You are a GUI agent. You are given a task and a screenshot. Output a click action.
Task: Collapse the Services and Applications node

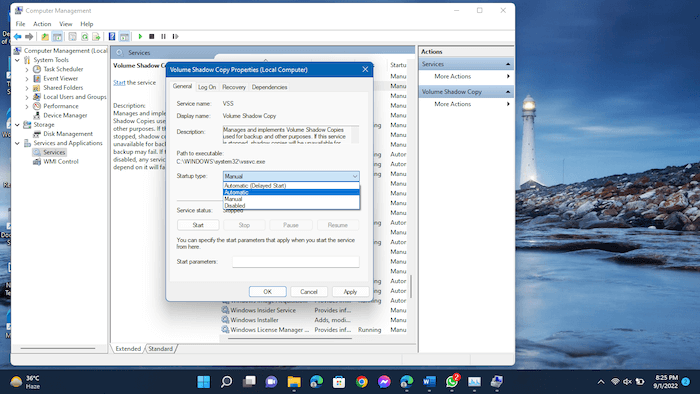coord(17,143)
